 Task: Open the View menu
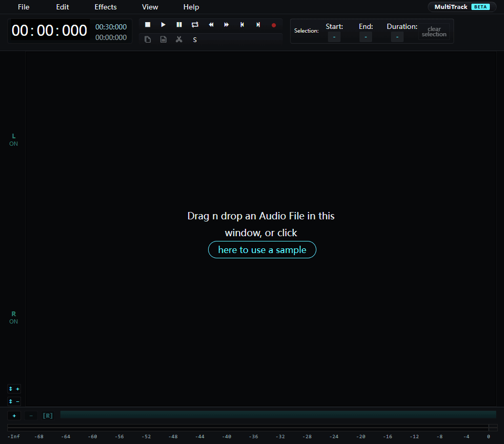point(150,7)
